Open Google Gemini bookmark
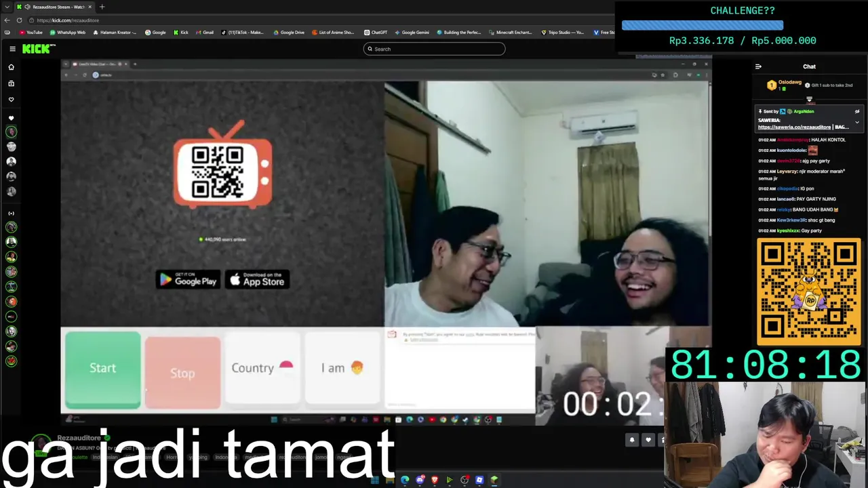Screen dimensions: 868x488 click(x=412, y=33)
